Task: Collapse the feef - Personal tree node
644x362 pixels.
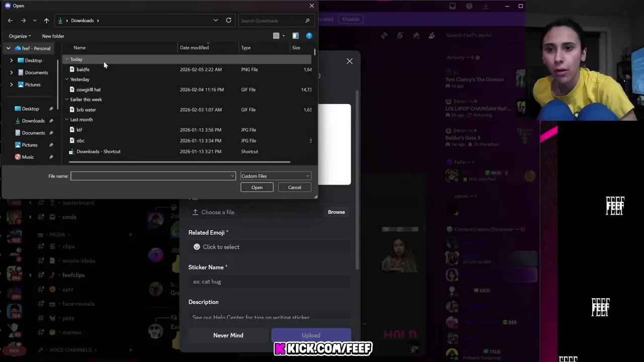Action: [x=8, y=48]
